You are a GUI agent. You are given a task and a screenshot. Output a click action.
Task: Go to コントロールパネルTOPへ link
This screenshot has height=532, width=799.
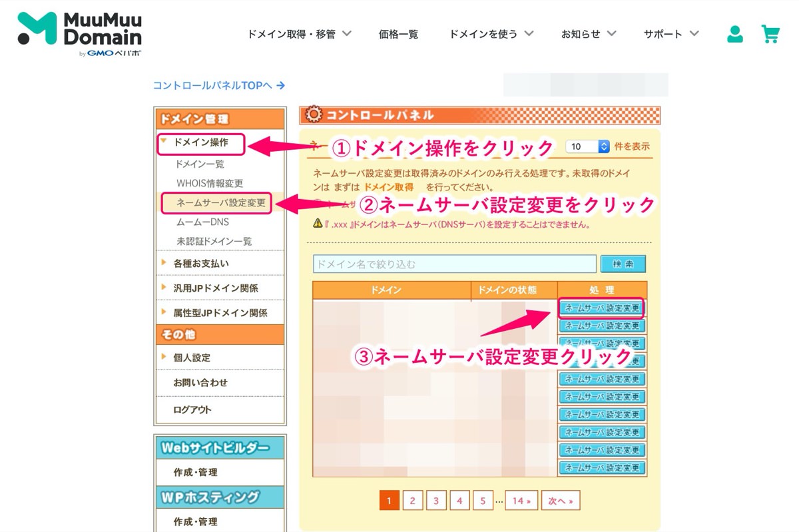point(219,85)
